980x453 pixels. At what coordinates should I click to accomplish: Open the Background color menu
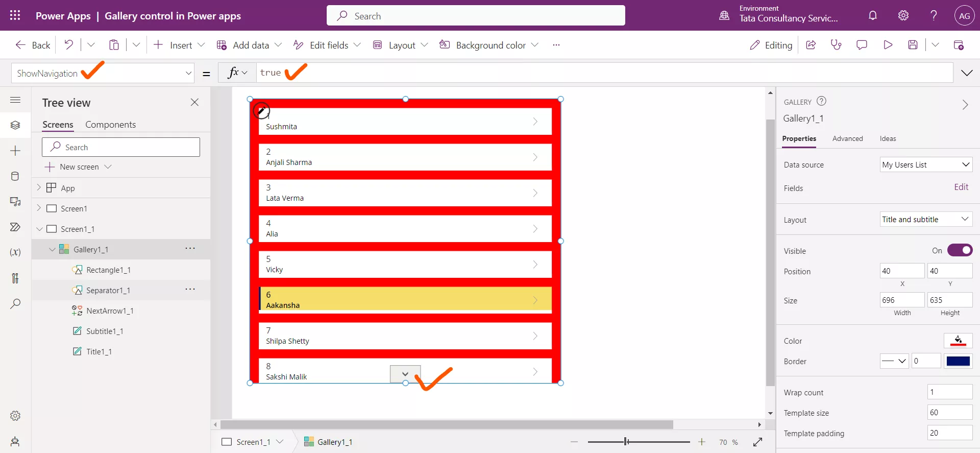tap(489, 45)
